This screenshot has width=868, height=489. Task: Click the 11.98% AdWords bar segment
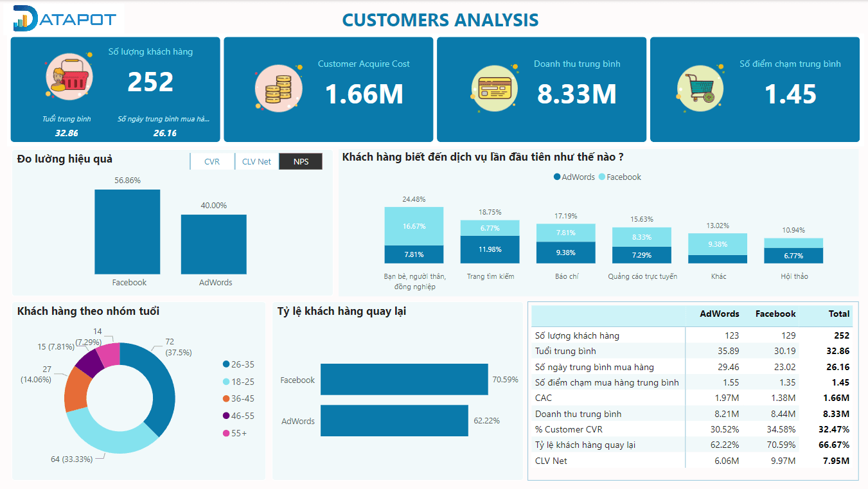490,249
